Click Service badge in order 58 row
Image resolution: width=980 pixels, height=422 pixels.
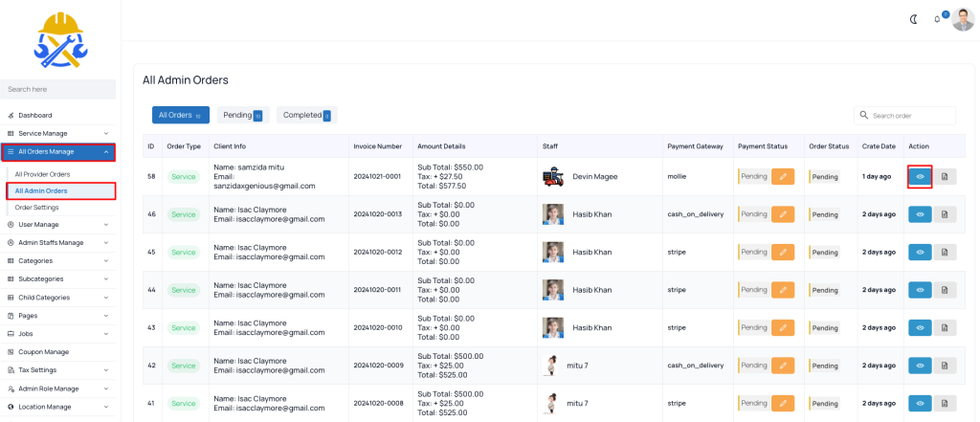pyautogui.click(x=183, y=177)
